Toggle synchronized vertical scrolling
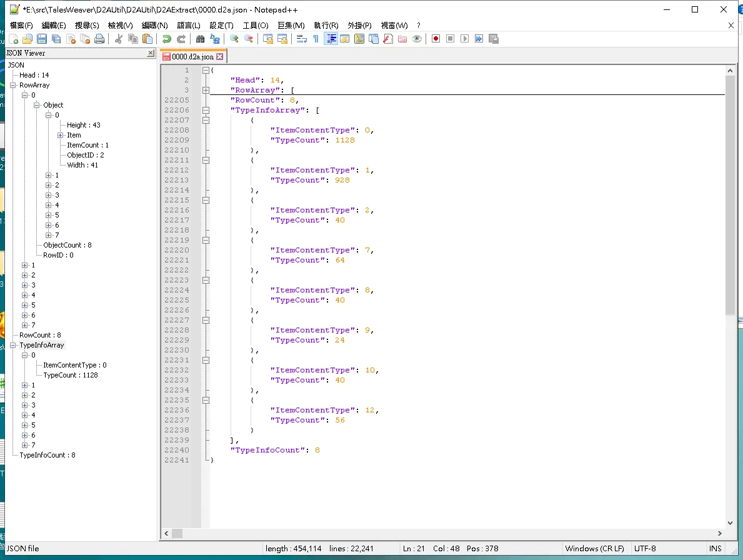The image size is (743, 560). [x=267, y=39]
